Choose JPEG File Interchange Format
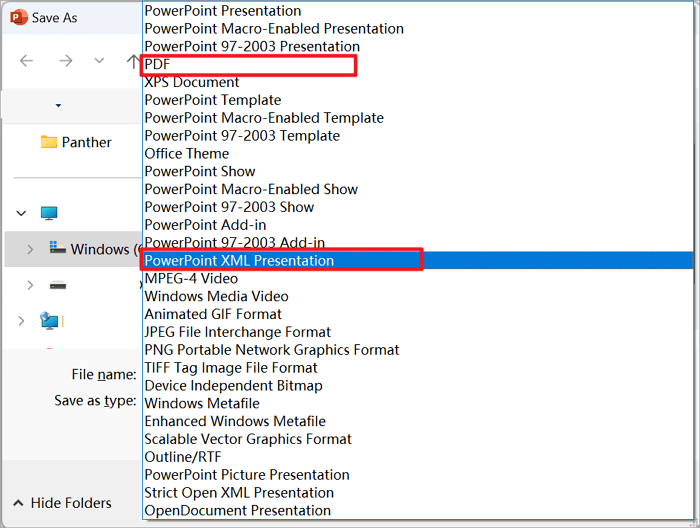This screenshot has height=528, width=700. [418, 332]
